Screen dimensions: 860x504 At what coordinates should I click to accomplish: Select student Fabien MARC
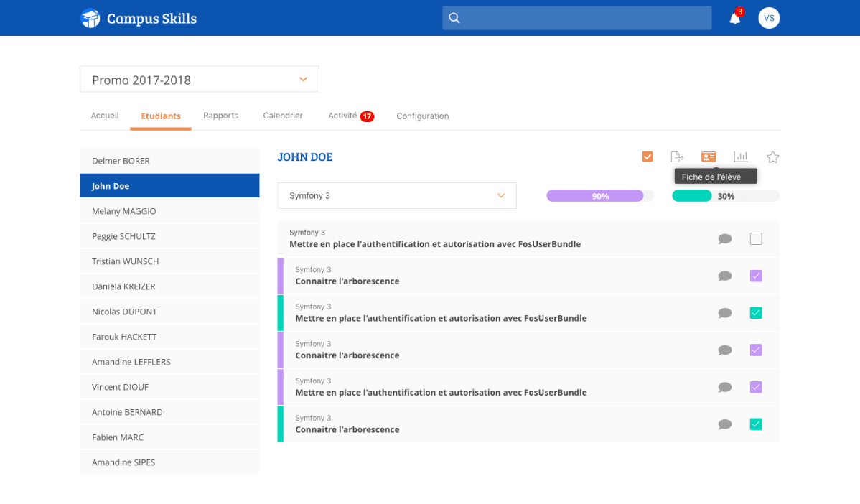[x=169, y=438]
